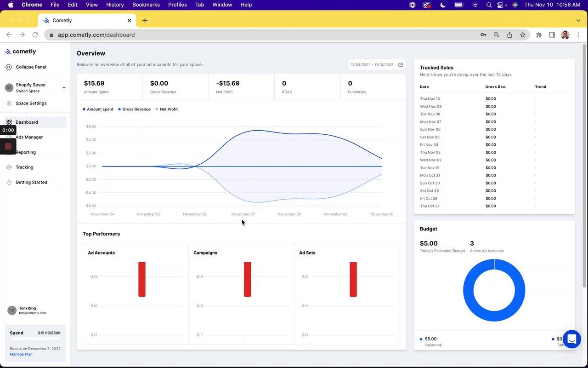The image size is (588, 368).
Task: Open the chat support bubble icon
Action: (x=572, y=339)
